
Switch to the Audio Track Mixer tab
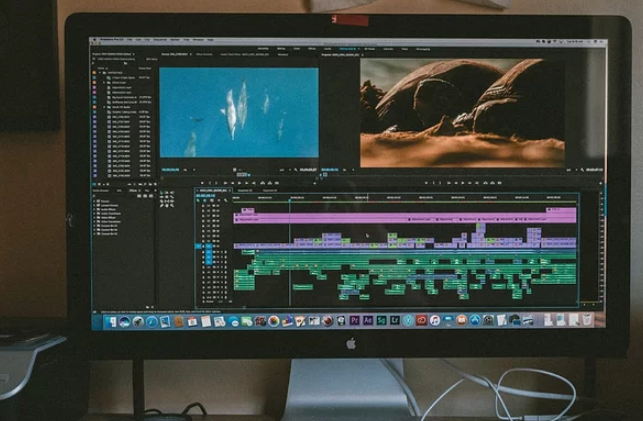point(245,54)
